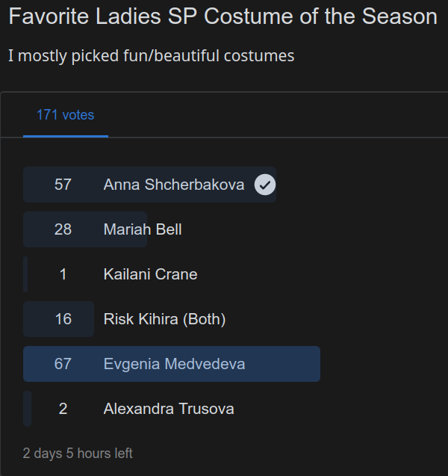Click the 28 vote count for Mariah Bell
Screen dimensions: 448x476
[x=63, y=229]
